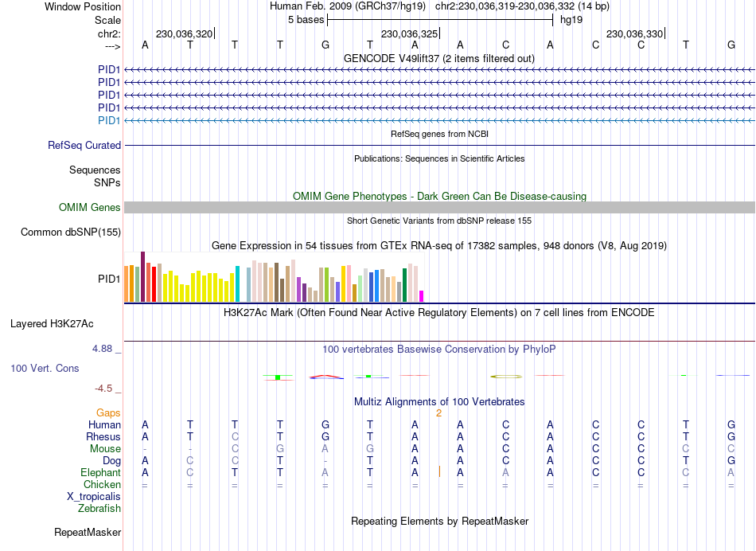
Task: Click the gray OMIM Genes item bar
Action: click(439, 208)
